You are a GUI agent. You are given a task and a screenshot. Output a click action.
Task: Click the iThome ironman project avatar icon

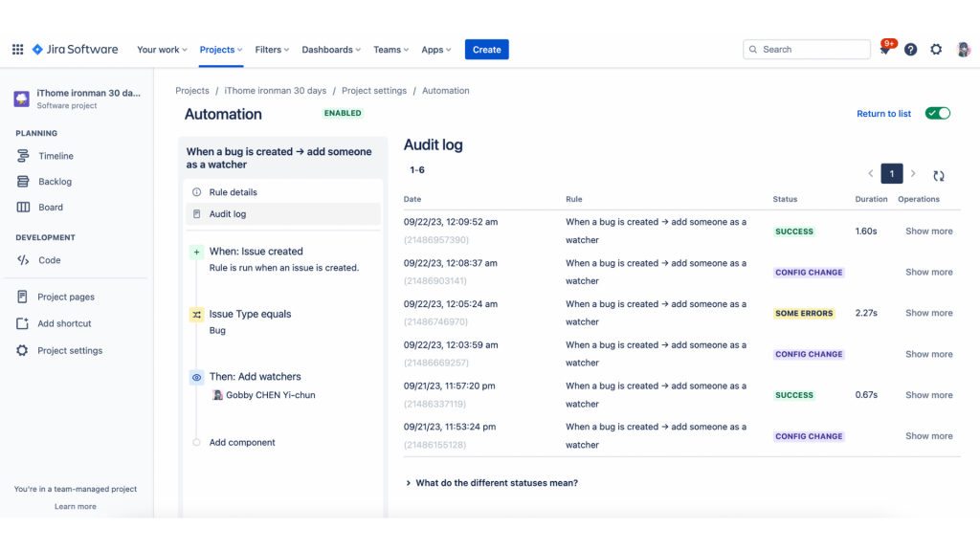[x=22, y=99]
